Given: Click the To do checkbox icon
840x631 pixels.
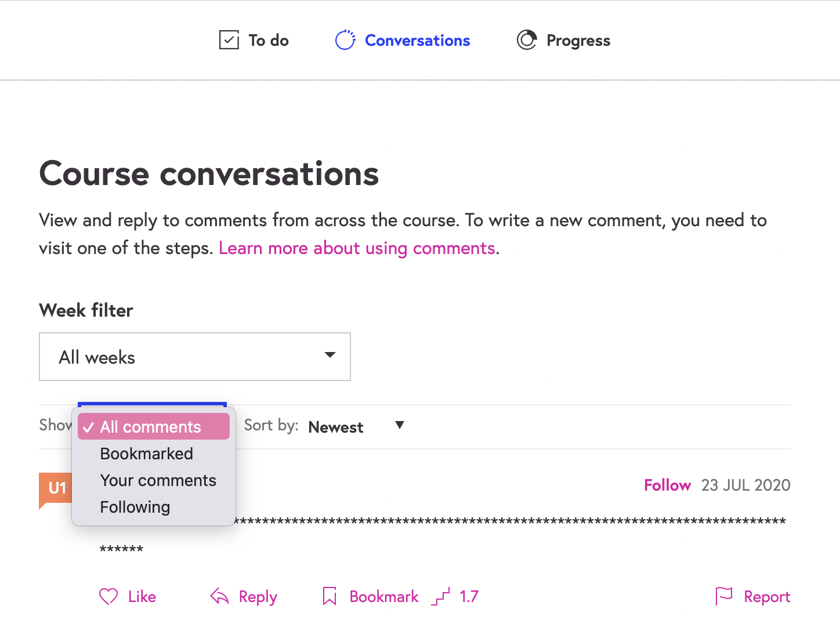Looking at the screenshot, I should pos(229,40).
